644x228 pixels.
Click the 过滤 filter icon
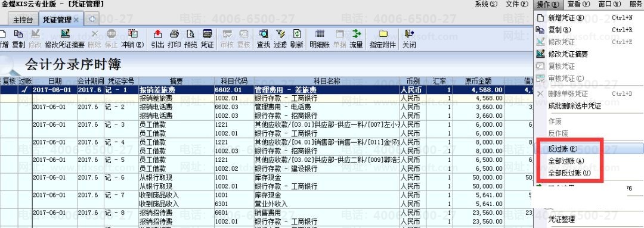click(280, 34)
